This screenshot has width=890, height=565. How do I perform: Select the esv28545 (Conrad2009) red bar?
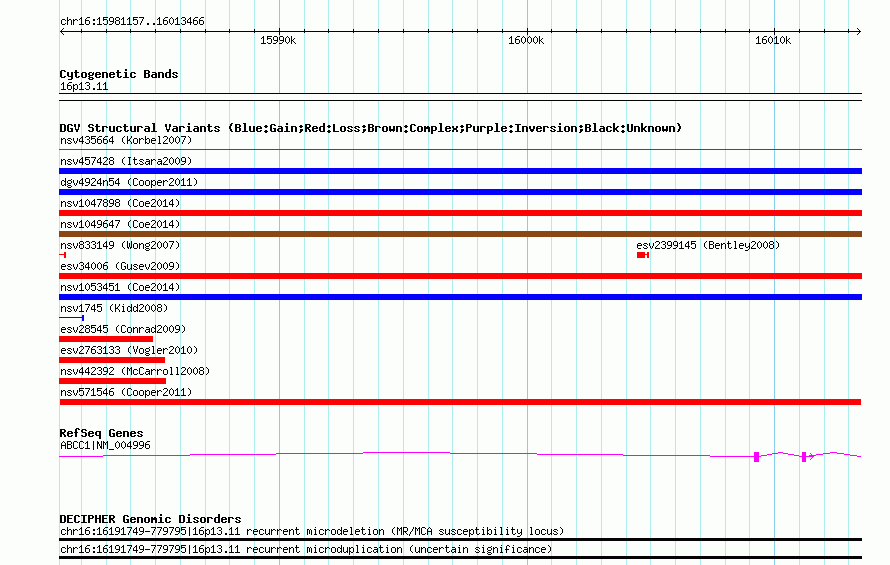click(106, 339)
